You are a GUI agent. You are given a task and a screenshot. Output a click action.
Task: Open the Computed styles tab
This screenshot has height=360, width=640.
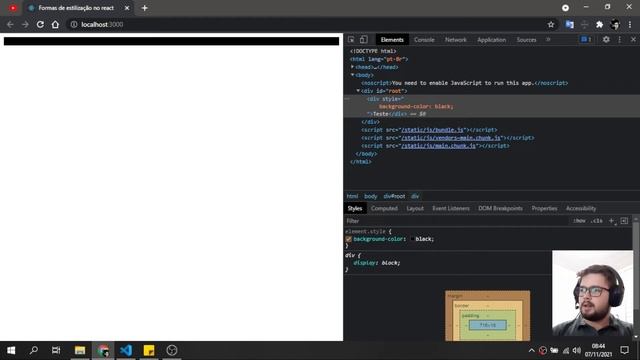point(384,208)
